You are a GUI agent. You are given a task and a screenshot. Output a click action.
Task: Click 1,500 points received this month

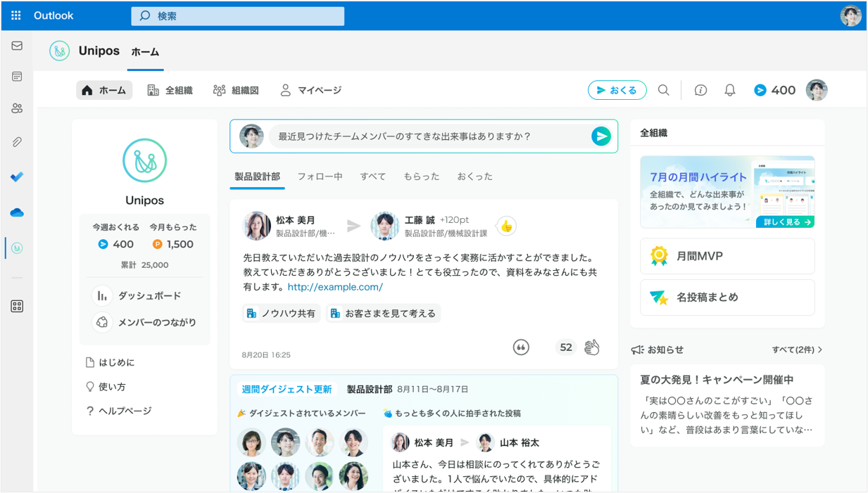[x=172, y=244]
